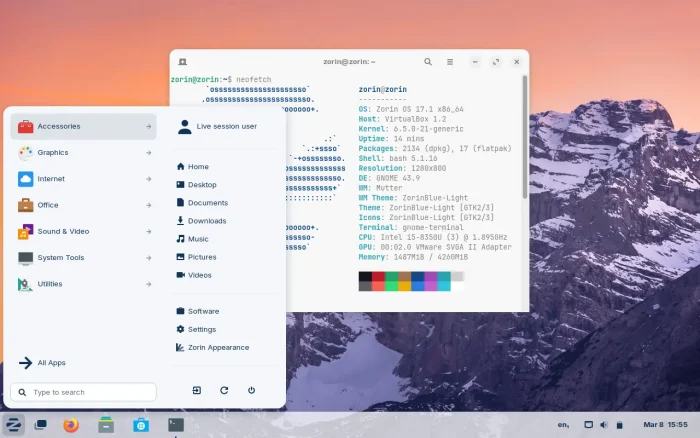The image size is (700, 438).
Task: Launch Firefox from the taskbar
Action: pyautogui.click(x=71, y=425)
